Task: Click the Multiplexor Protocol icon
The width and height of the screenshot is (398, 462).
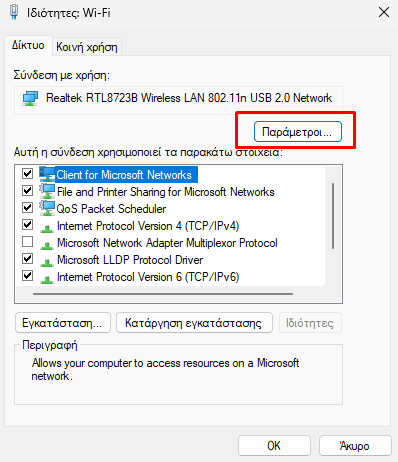Action: 47,245
